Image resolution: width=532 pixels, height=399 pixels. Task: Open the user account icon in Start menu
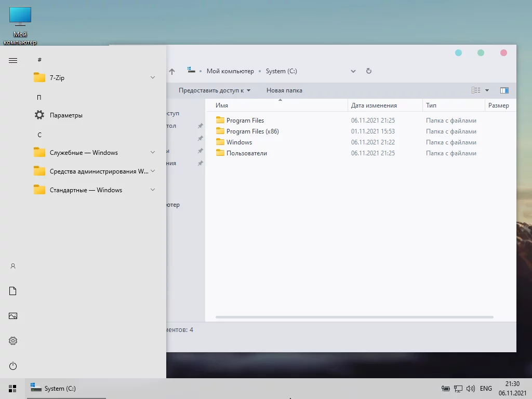coord(13,266)
